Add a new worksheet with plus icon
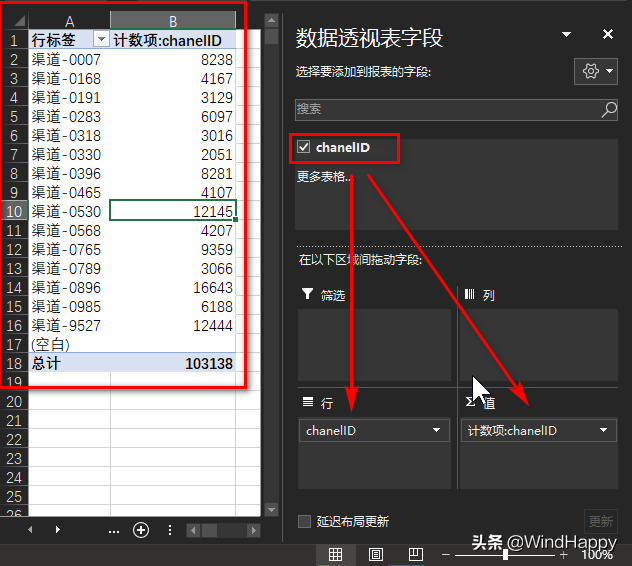 [141, 530]
